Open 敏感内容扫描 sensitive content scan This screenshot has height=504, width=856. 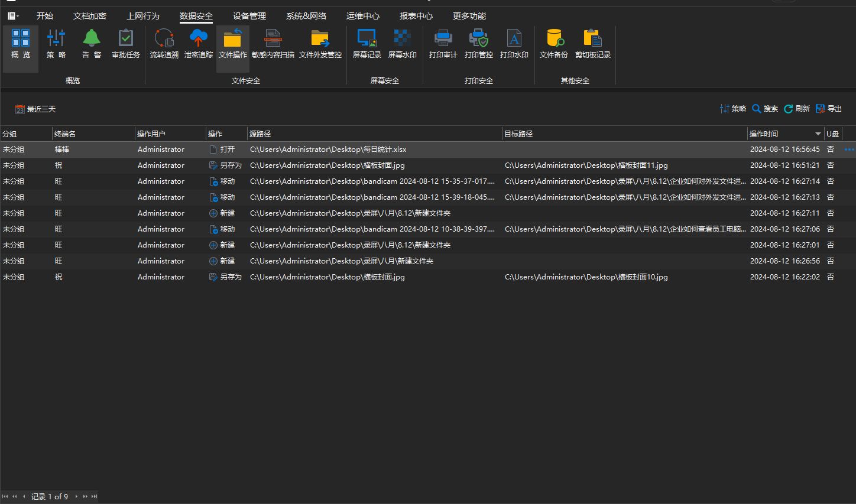273,44
